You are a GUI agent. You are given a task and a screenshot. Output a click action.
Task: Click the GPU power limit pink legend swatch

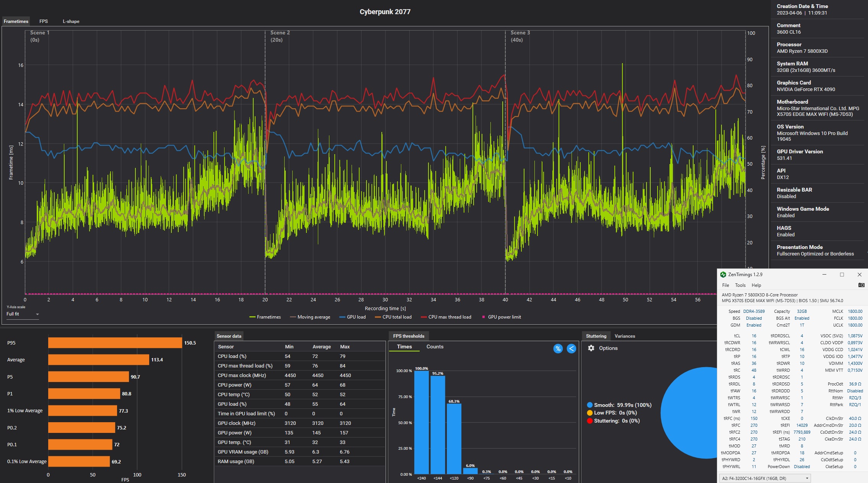[x=484, y=317]
